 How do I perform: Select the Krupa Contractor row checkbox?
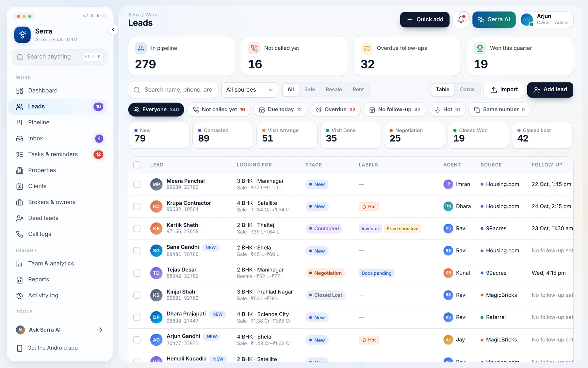(137, 207)
